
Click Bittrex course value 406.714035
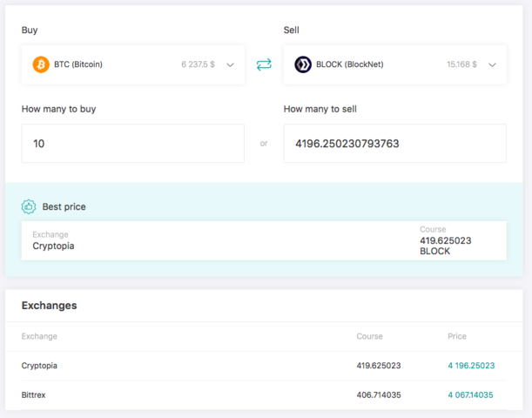[379, 395]
